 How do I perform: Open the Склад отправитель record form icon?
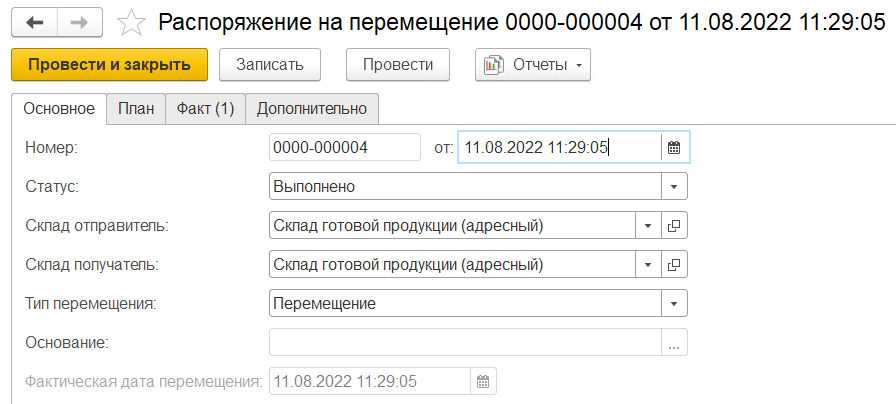tap(674, 226)
